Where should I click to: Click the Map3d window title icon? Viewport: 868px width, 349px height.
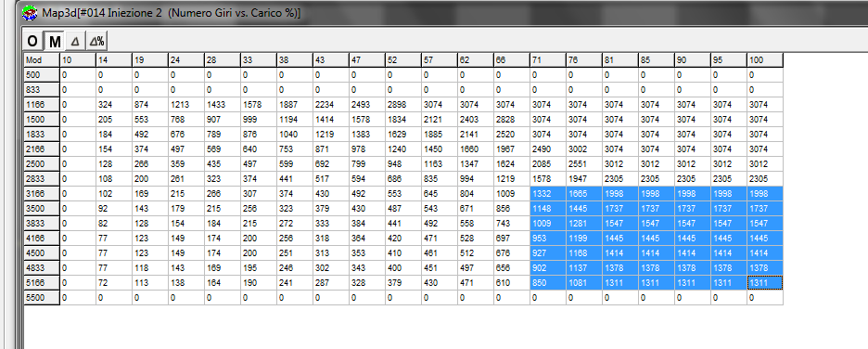pyautogui.click(x=30, y=12)
